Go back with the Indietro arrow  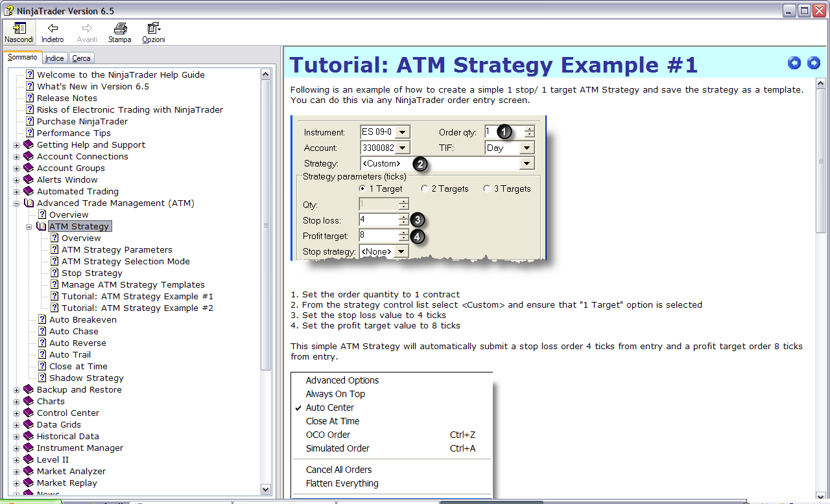pos(53,32)
